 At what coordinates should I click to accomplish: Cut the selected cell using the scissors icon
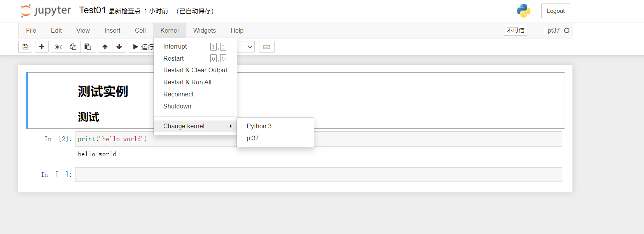click(x=58, y=47)
